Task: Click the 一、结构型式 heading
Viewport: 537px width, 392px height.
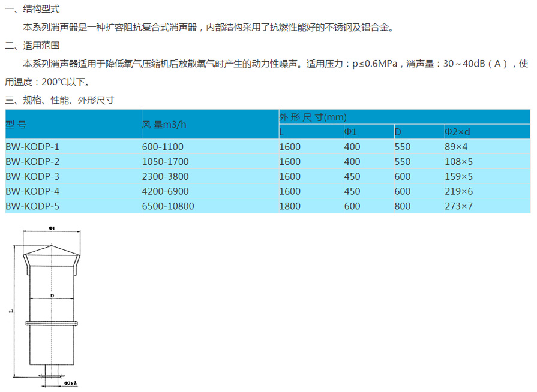Action: (32, 10)
